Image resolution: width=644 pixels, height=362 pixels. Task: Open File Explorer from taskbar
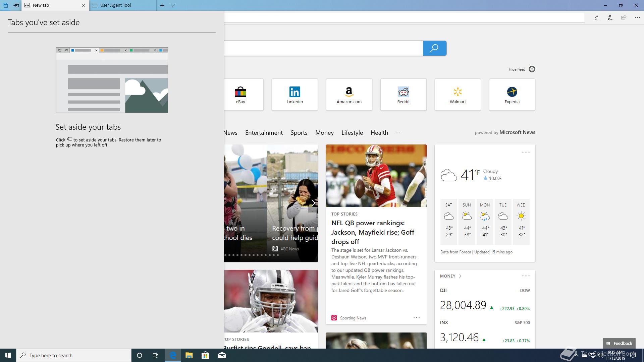[189, 355]
